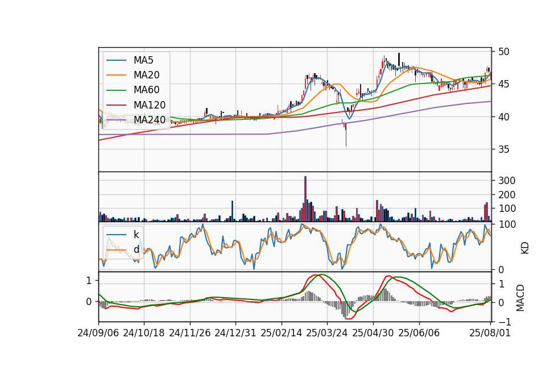Click the k legend label in KD panel
Viewport: 546px width, 392px height.
pos(136,235)
